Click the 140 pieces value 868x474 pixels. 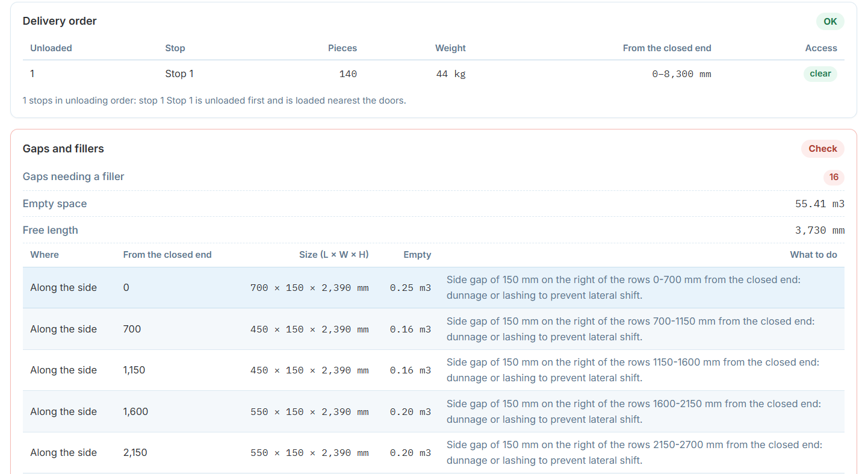pyautogui.click(x=348, y=74)
